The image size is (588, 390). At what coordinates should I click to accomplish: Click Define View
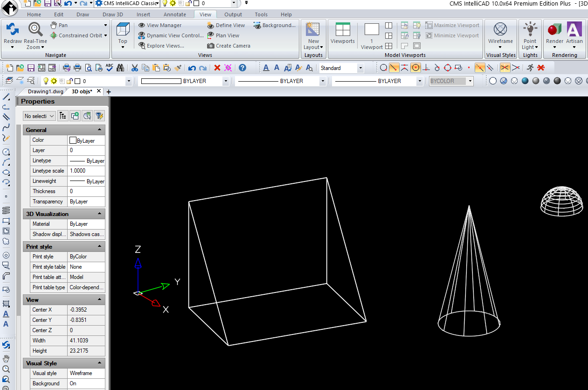pos(226,25)
